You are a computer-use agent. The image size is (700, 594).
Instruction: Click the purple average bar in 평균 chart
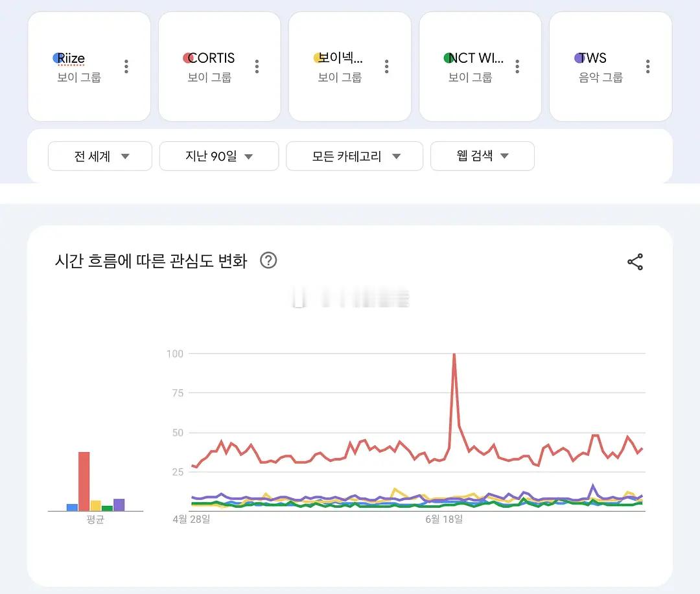(119, 505)
